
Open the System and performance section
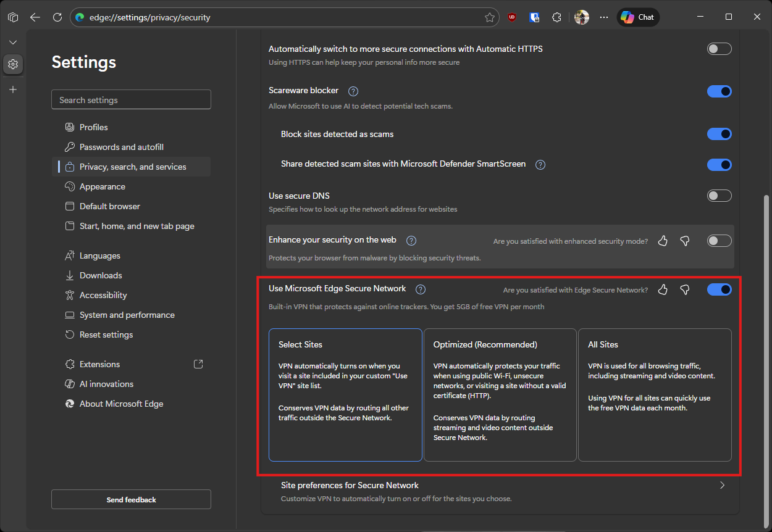coord(127,315)
